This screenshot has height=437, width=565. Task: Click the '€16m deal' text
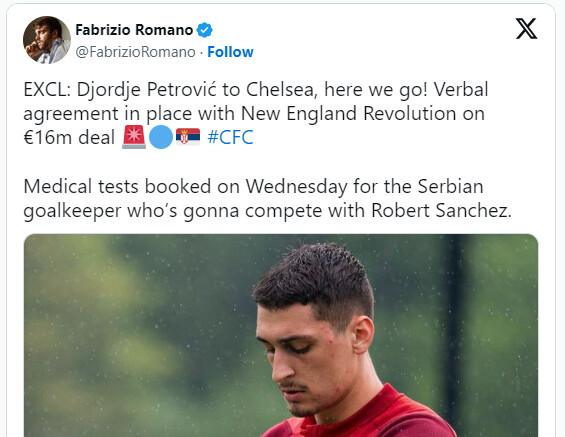[x=69, y=137]
